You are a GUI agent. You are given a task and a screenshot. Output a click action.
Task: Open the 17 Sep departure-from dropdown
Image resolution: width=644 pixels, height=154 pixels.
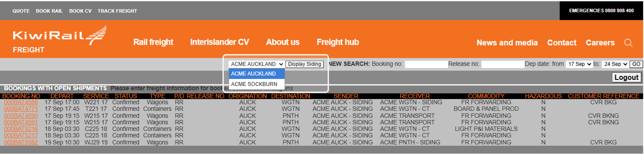[x=579, y=64]
